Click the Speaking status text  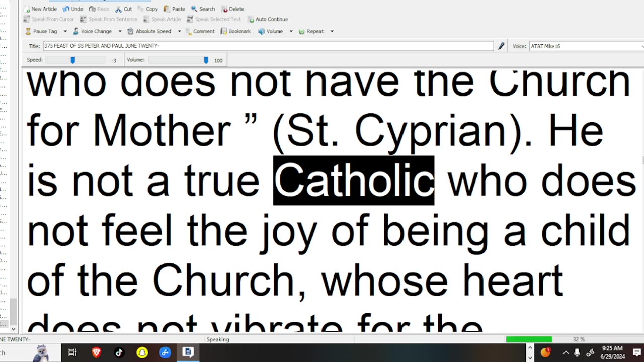(218, 339)
